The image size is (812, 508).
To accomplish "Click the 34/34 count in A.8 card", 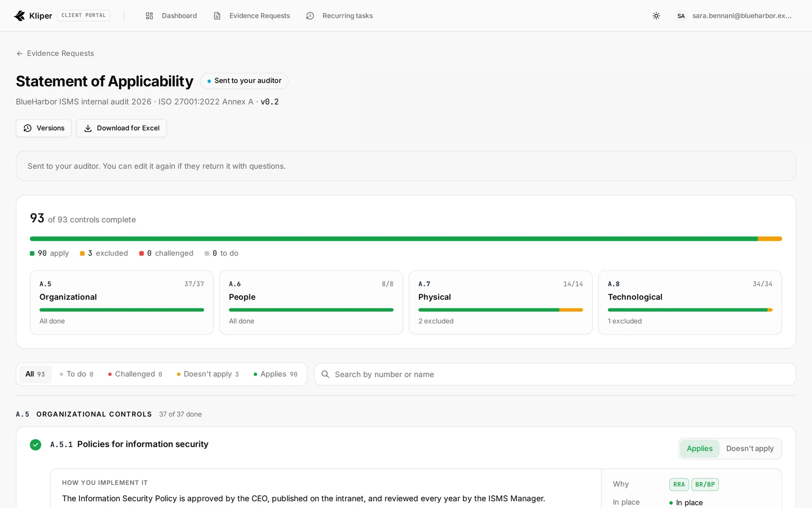I will pos(762,284).
